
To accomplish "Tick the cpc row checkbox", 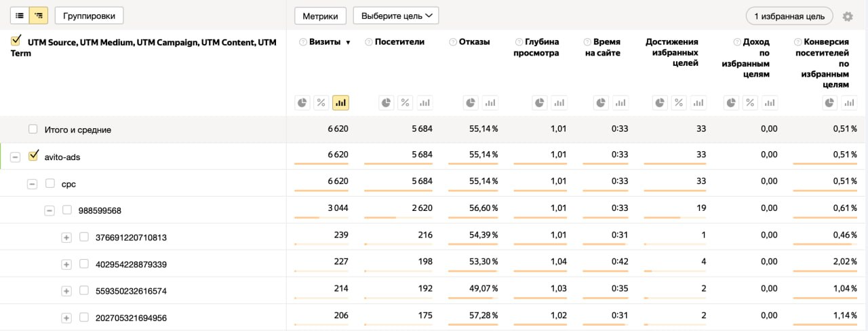I will pos(50,184).
